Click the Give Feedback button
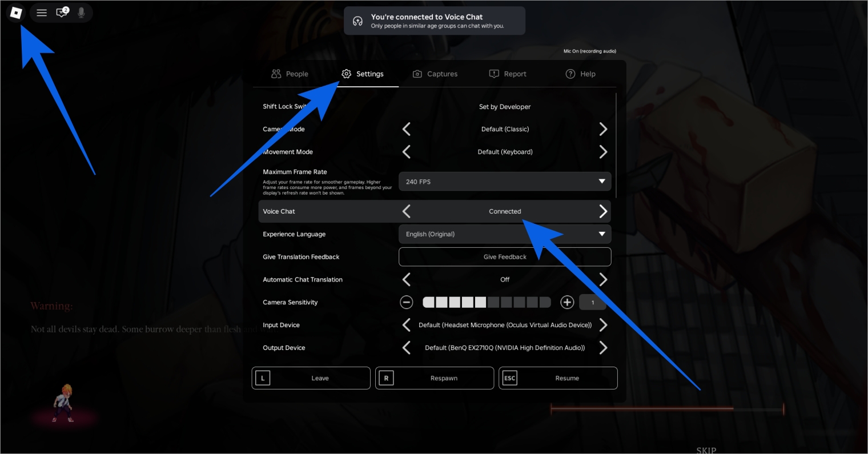The image size is (868, 454). tap(505, 256)
